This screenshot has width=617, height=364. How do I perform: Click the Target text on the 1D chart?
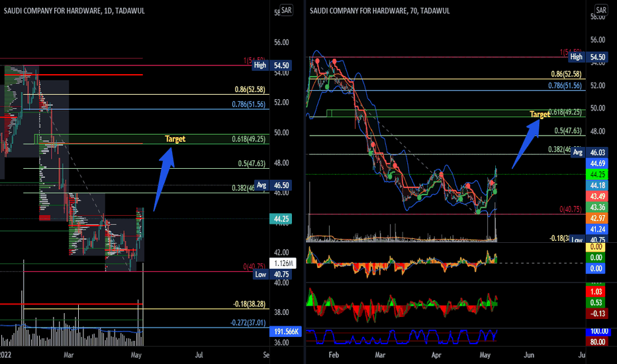[175, 139]
